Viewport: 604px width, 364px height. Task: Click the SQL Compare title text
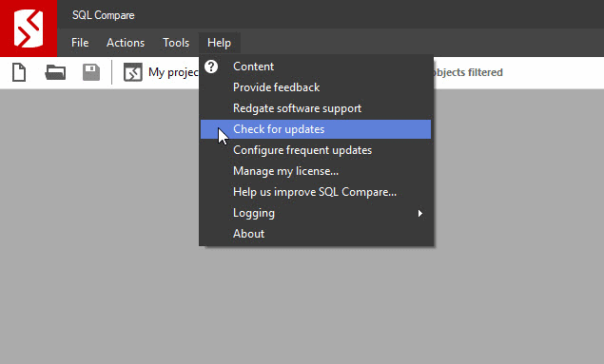click(x=104, y=15)
